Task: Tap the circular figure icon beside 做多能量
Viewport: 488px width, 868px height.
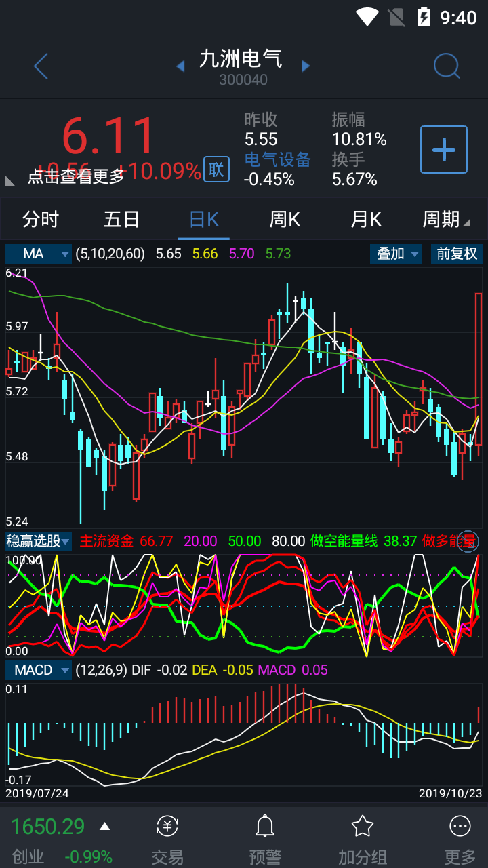Action: [468, 541]
